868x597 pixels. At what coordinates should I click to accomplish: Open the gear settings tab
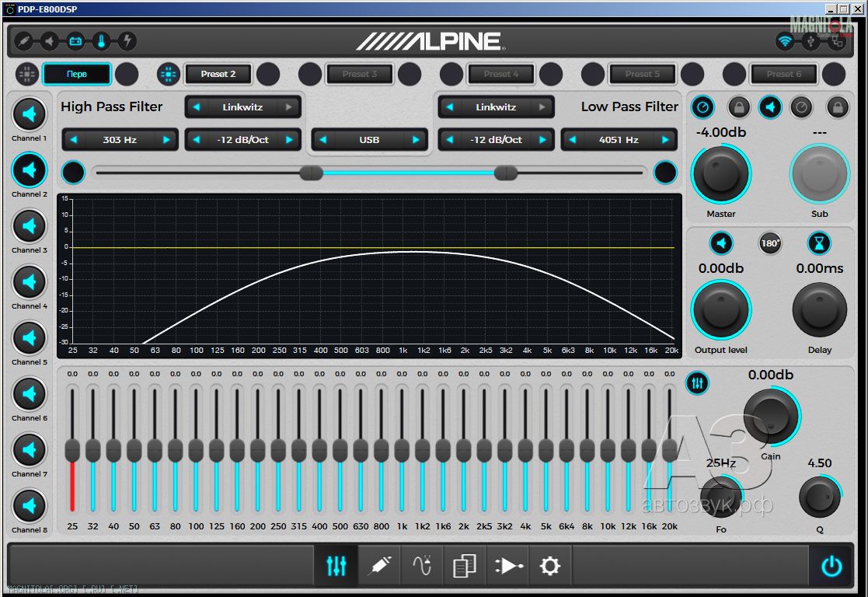pyautogui.click(x=550, y=565)
